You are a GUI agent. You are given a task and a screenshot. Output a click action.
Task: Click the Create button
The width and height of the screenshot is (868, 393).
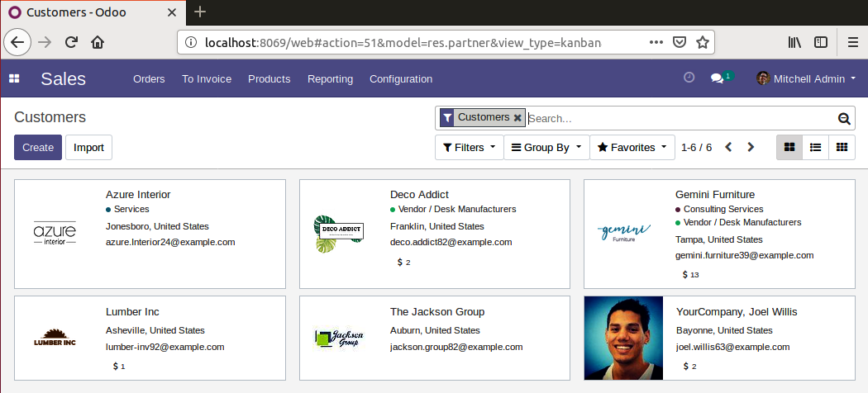(x=38, y=148)
